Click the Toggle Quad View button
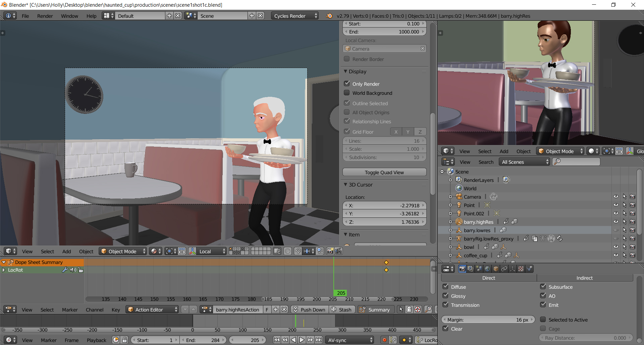The image size is (644, 345). click(384, 172)
